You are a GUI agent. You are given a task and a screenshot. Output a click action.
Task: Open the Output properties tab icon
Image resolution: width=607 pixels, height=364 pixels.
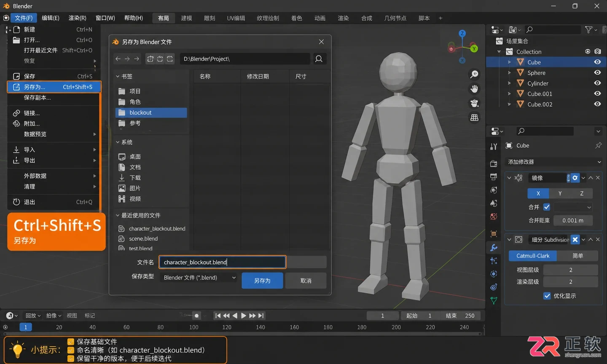point(494,177)
